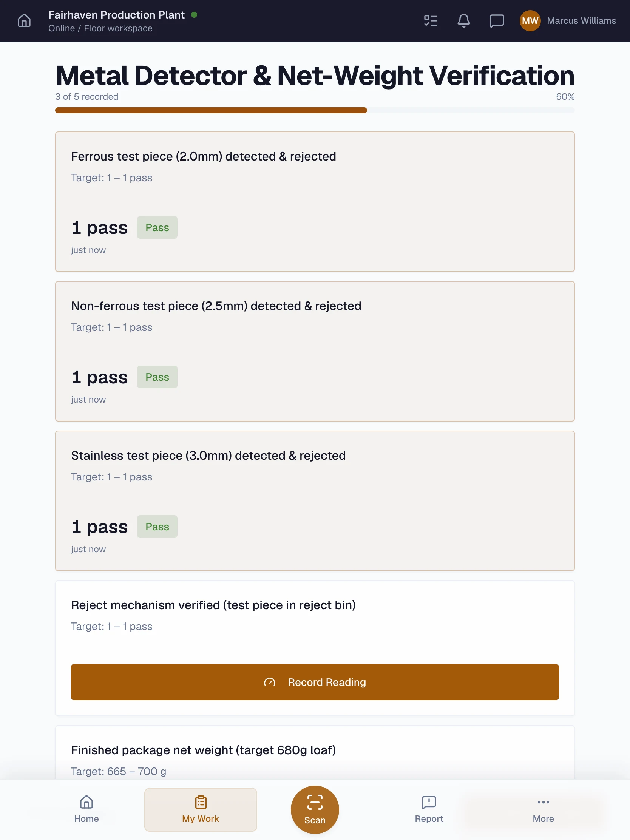Select the Stainless test piece card
The height and width of the screenshot is (840, 630).
315,500
